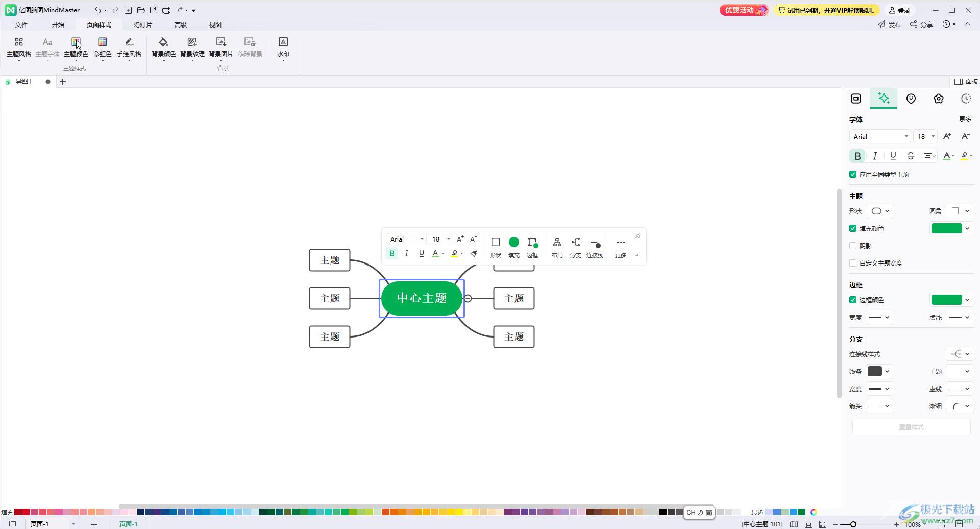
Task: Toggle the 边框颜色 checkbox
Action: (853, 300)
